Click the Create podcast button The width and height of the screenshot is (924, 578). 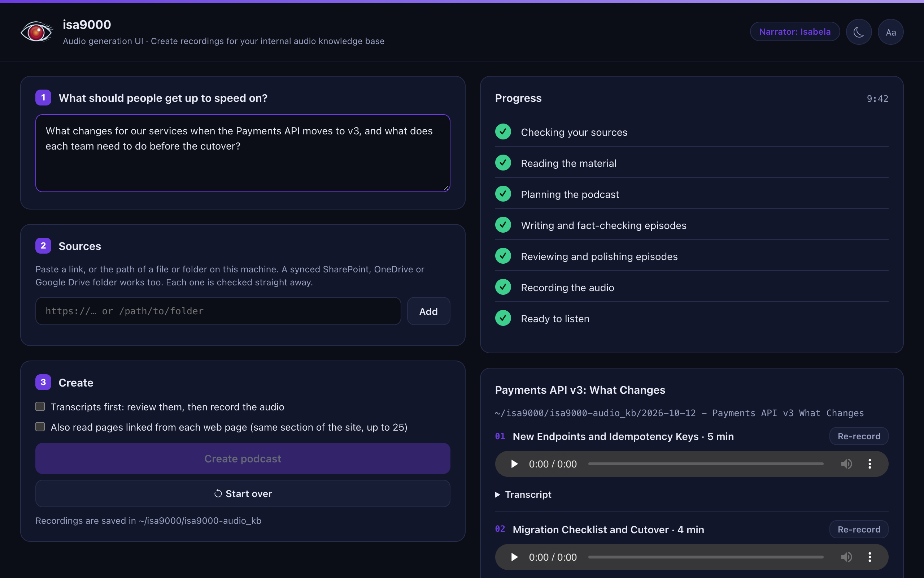pos(243,458)
